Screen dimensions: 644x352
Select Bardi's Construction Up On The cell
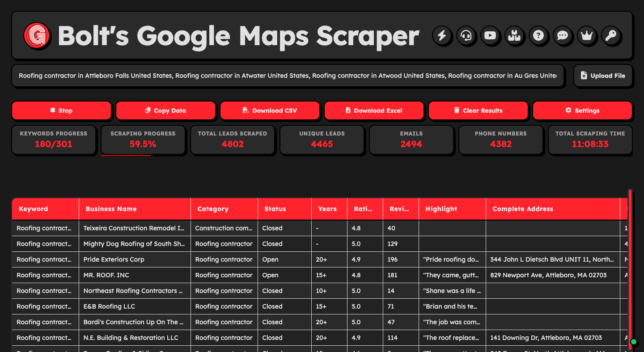click(135, 322)
